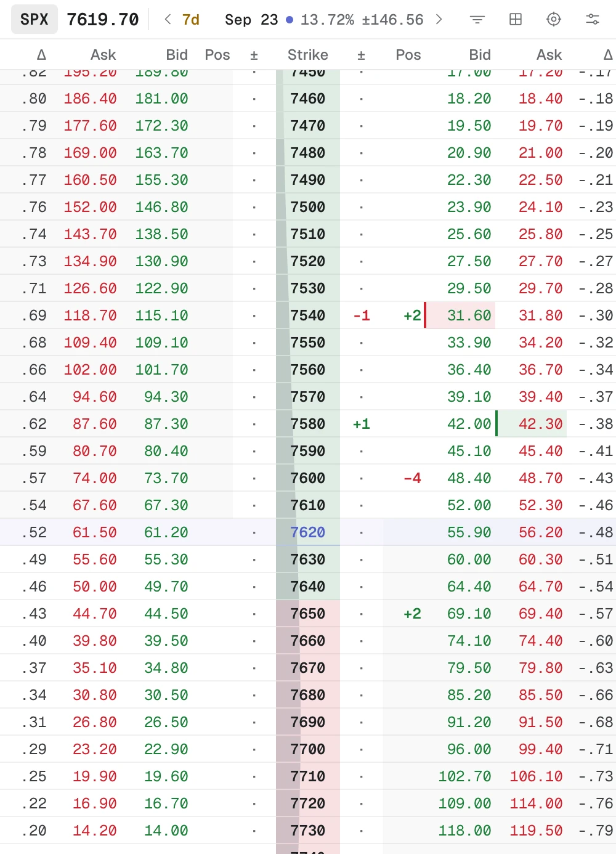
Task: Click the 7d days-to-expiry label
Action: pyautogui.click(x=191, y=20)
